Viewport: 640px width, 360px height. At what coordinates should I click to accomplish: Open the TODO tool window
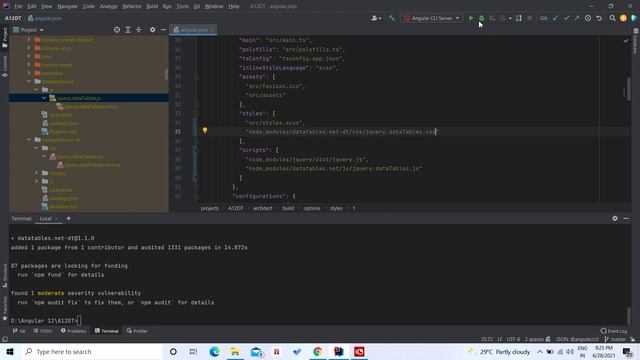pyautogui.click(x=43, y=331)
